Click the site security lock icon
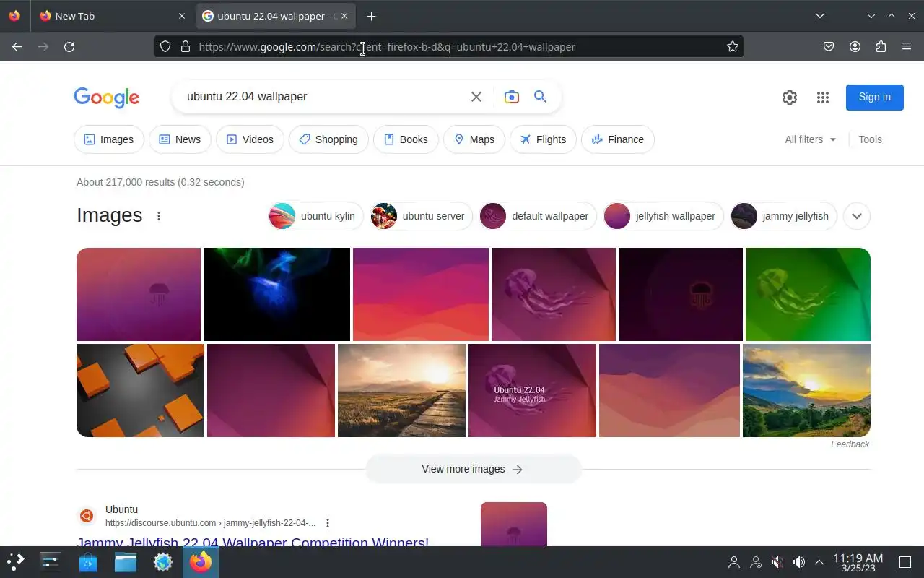This screenshot has width=924, height=578. 185,46
